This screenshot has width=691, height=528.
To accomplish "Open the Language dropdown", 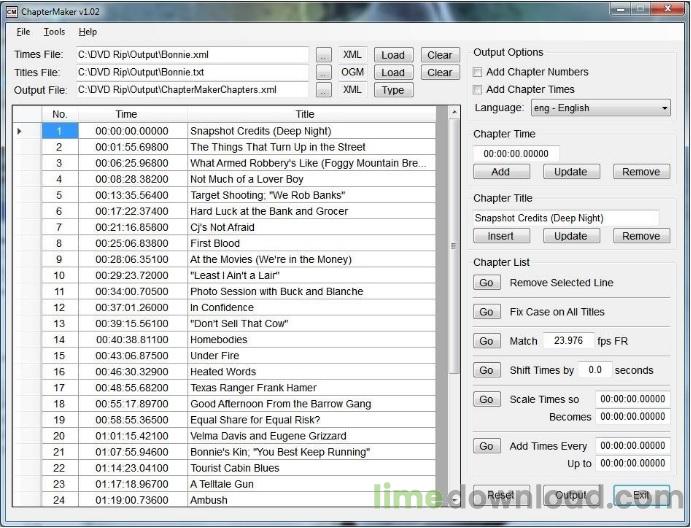I will (x=601, y=108).
